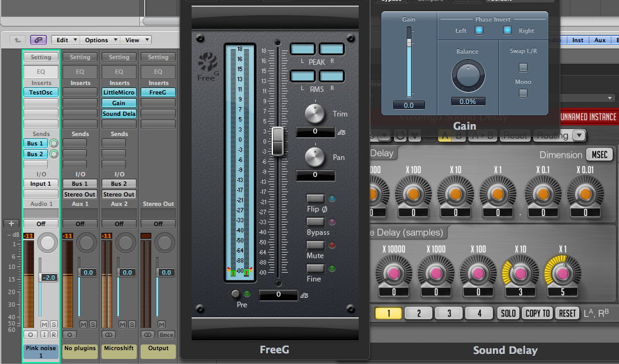Viewport: 619px width, 364px height.
Task: Open Input 1 selector on Pink noise strip
Action: point(41,184)
